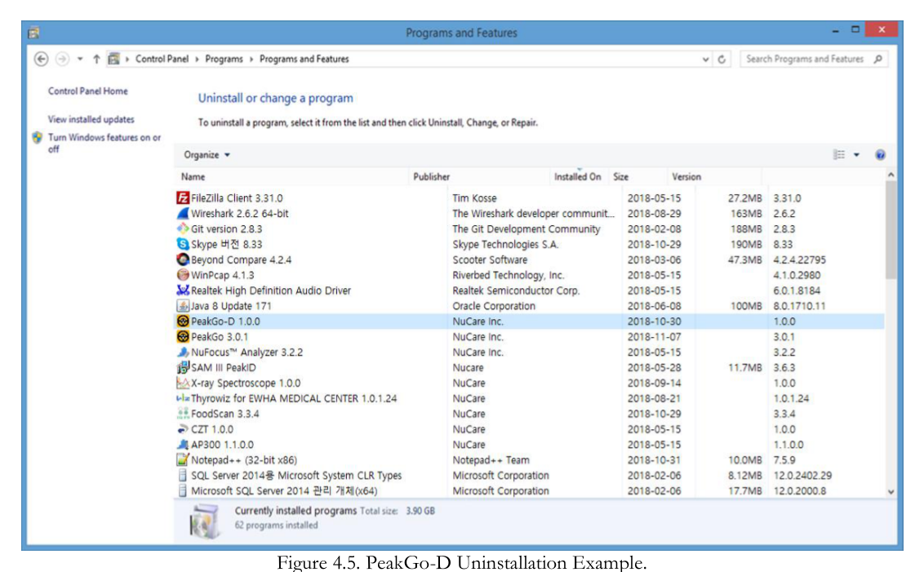Click the Wireshark 2.6.2 shark fin icon
Image resolution: width=924 pixels, height=572 pixels.
[183, 213]
